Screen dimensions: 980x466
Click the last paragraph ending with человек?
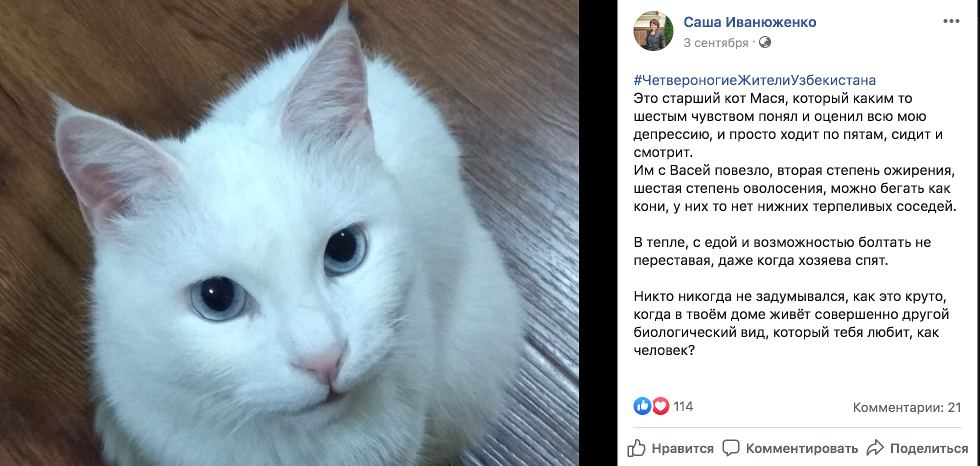tap(791, 323)
